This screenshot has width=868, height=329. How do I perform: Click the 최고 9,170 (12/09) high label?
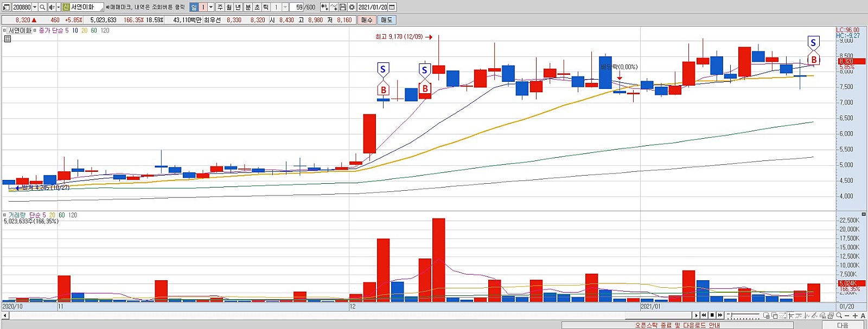[399, 37]
